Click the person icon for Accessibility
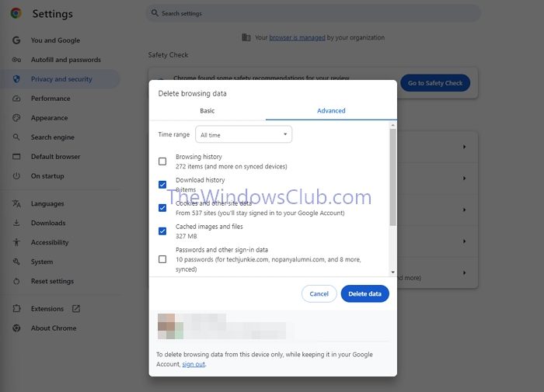Screen dimensions: 544x392 tap(16, 242)
